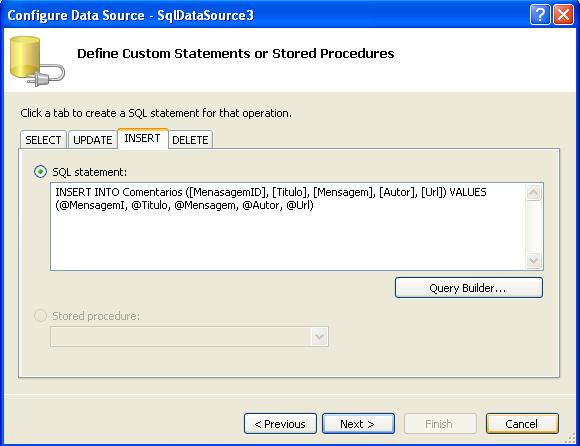Click inside the INSERT INTO statement text
Screen dimensions: 580x446
click(271, 199)
